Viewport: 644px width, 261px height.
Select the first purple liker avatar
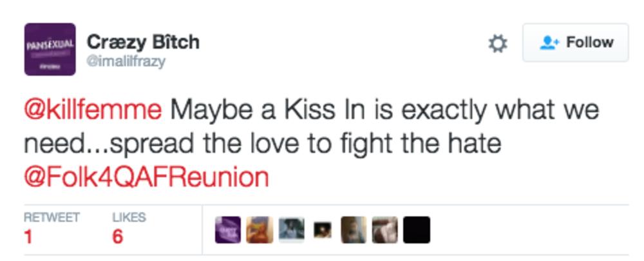[x=228, y=230]
